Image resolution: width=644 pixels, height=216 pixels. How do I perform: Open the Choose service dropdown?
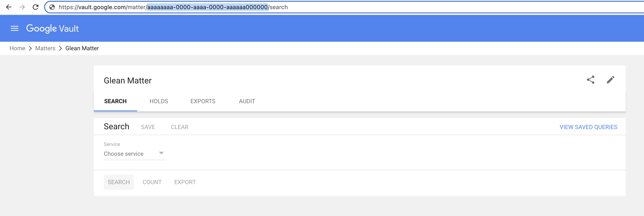coord(134,153)
